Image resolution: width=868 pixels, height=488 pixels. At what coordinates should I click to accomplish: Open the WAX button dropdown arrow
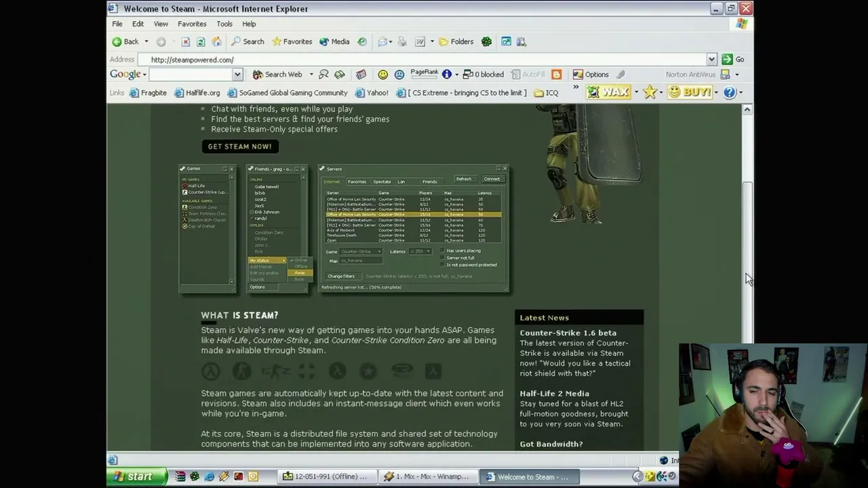636,92
